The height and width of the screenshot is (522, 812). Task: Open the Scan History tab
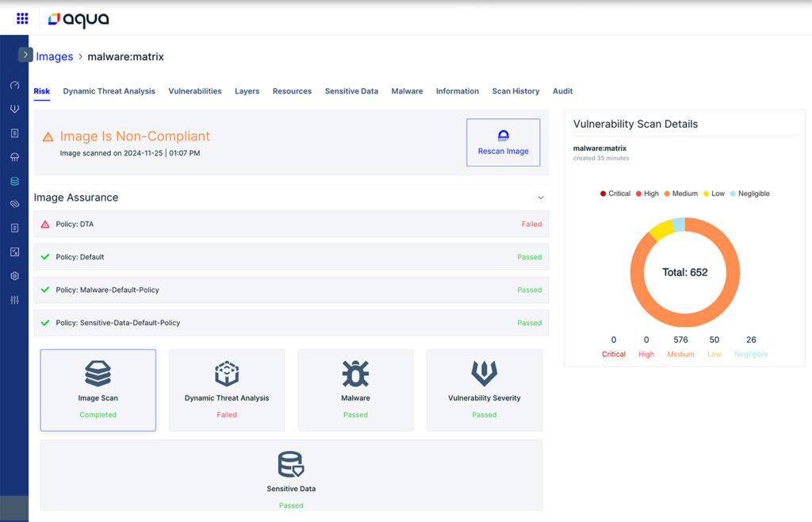tap(515, 91)
